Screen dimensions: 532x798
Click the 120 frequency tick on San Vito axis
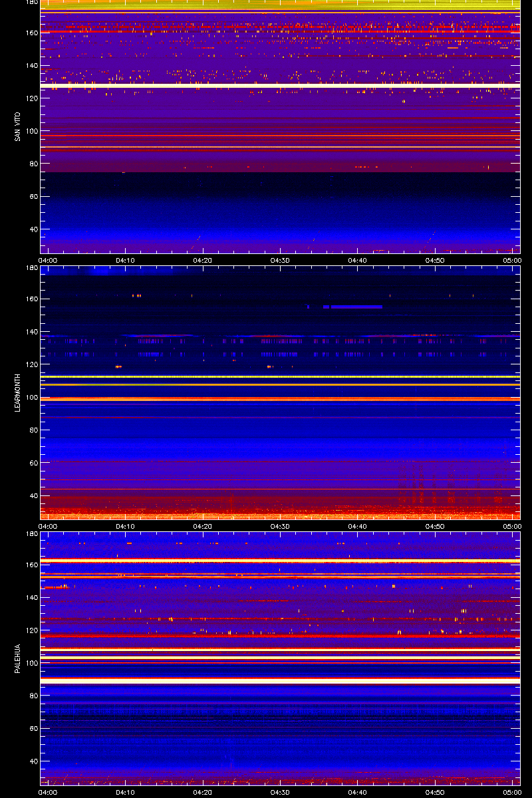[31, 98]
